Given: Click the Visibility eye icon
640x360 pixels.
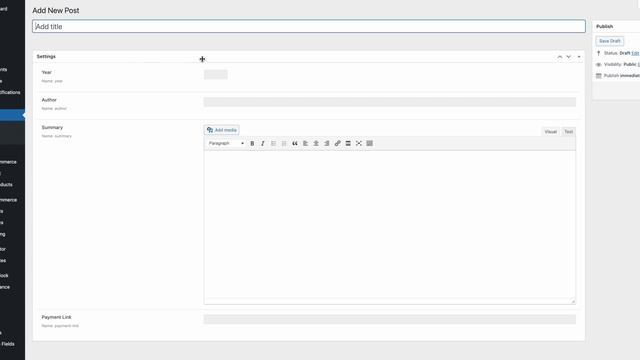Looking at the screenshot, I should pos(598,64).
